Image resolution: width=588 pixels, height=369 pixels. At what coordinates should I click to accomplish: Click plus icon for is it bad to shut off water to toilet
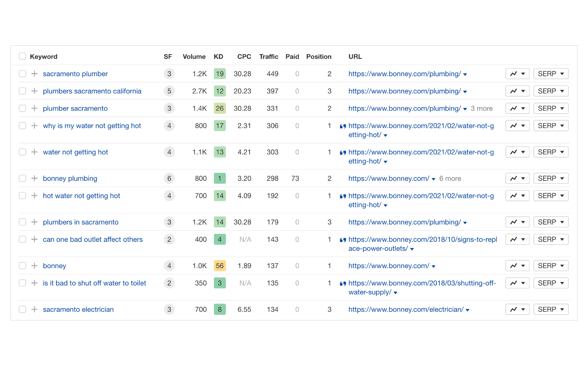click(34, 283)
